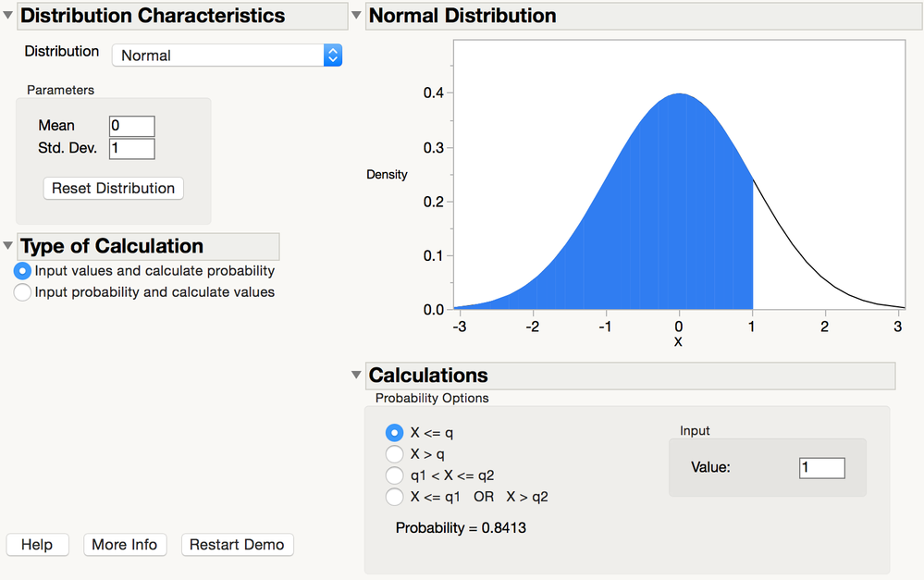
Task: Click the More Info button
Action: tap(125, 544)
